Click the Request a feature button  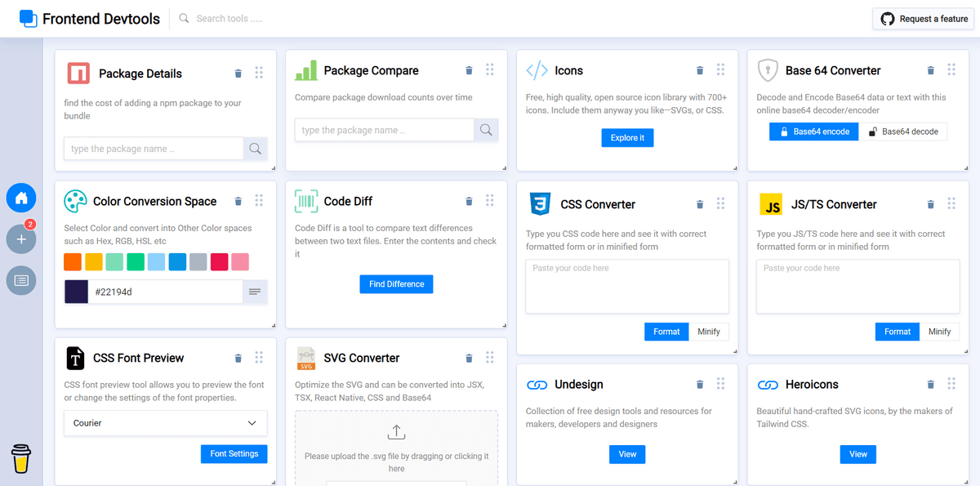point(924,19)
